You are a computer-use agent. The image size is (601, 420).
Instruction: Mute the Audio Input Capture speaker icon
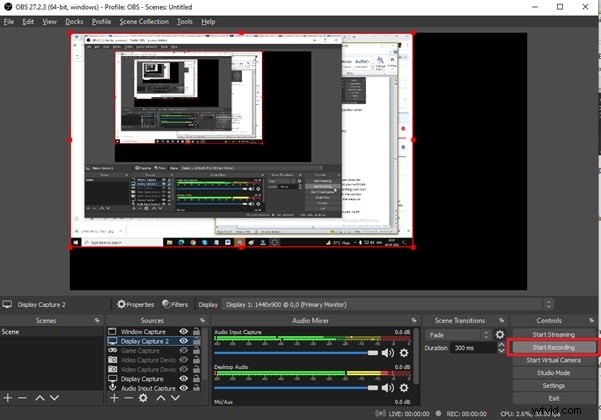[x=387, y=352]
